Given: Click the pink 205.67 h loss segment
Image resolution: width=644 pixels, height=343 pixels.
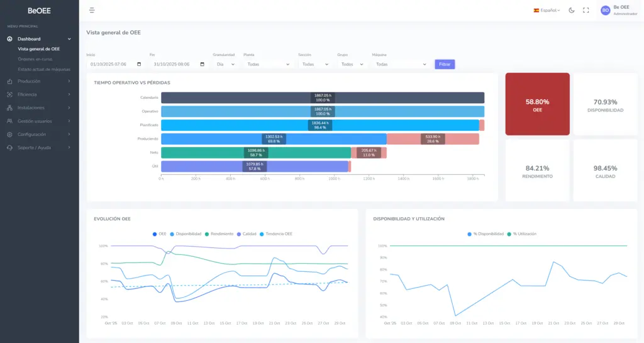Looking at the screenshot, I should coord(369,153).
